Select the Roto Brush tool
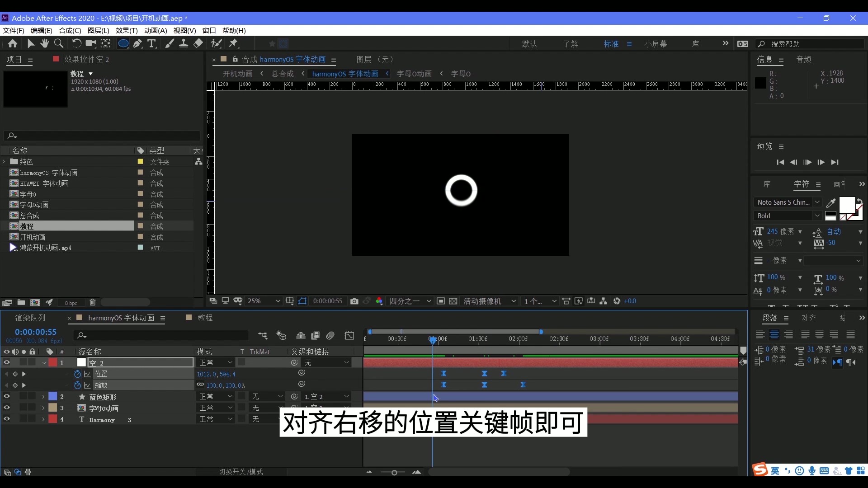Screen dimensions: 868x488 pyautogui.click(x=217, y=43)
